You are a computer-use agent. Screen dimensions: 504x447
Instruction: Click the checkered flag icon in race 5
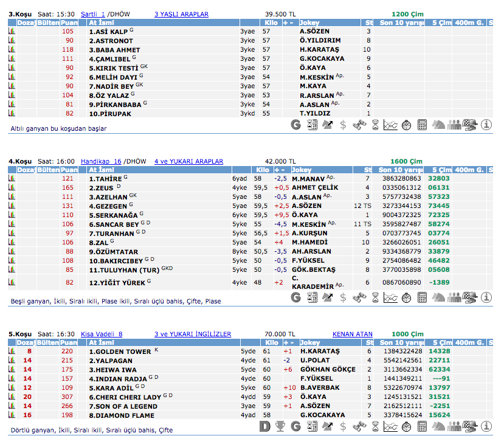click(470, 426)
